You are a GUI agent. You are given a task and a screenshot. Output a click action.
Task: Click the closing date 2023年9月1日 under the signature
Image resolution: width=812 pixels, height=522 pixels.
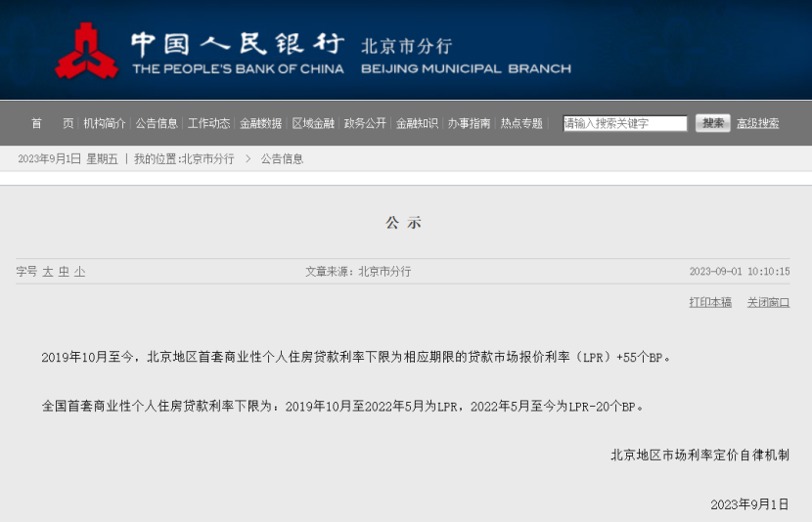coord(749,504)
